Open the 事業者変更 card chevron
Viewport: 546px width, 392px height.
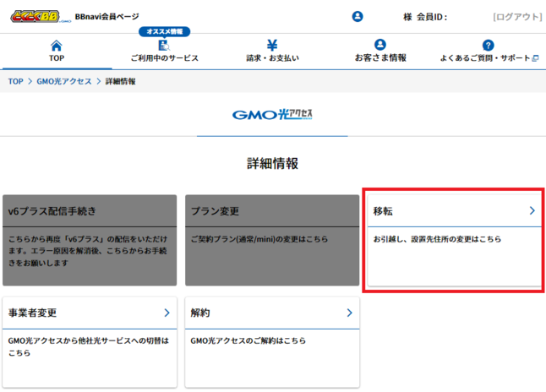[x=167, y=313]
